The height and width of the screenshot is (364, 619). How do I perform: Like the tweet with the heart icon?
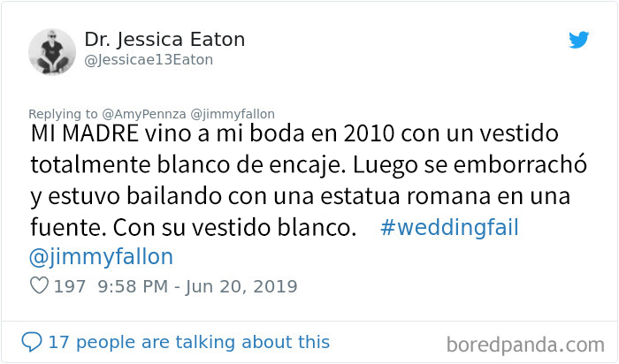39,286
